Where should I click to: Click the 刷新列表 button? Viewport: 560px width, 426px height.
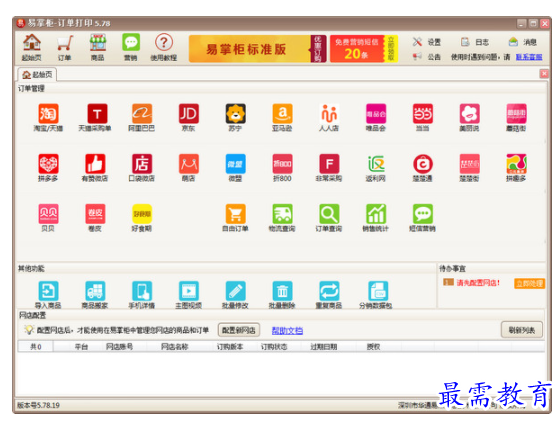[x=522, y=330]
